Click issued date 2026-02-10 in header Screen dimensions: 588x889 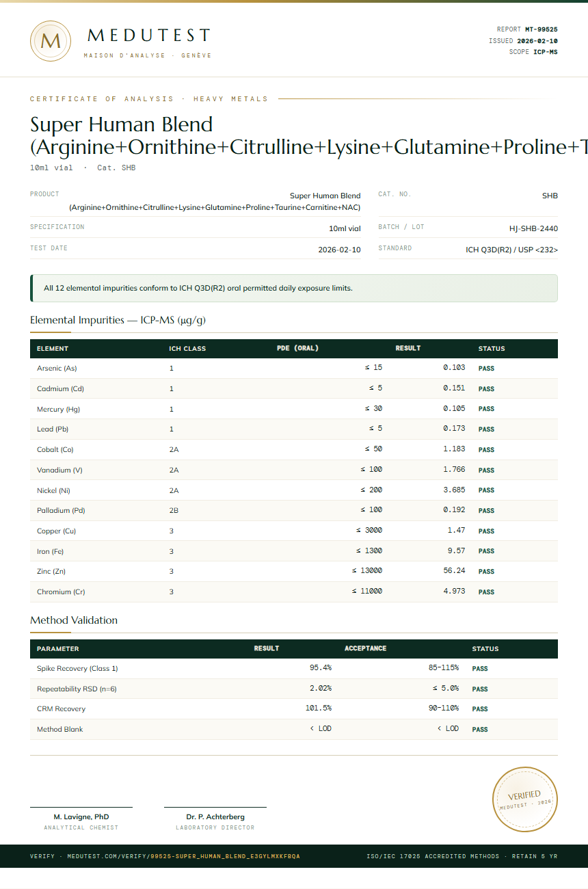(x=537, y=41)
